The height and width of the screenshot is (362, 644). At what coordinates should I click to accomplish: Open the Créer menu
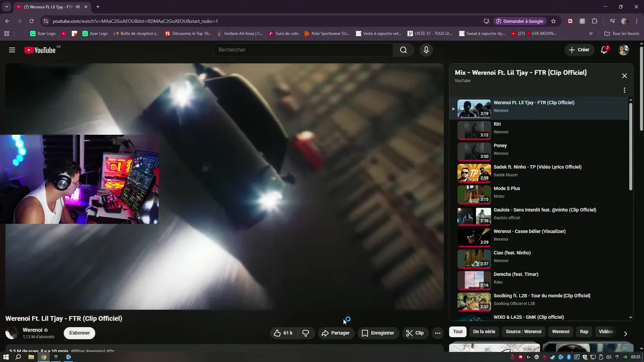tap(579, 50)
